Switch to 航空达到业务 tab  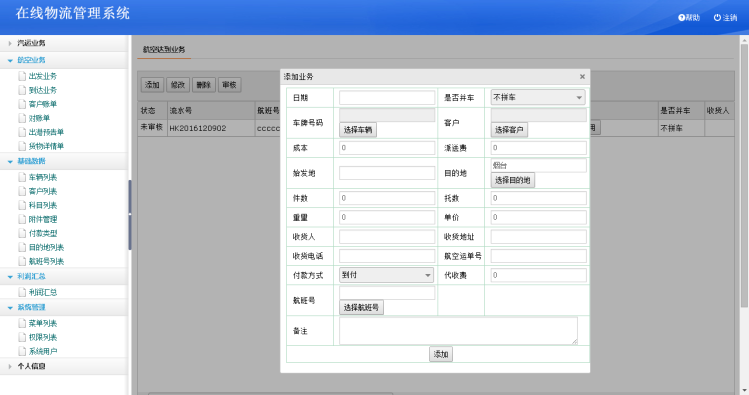(x=164, y=50)
